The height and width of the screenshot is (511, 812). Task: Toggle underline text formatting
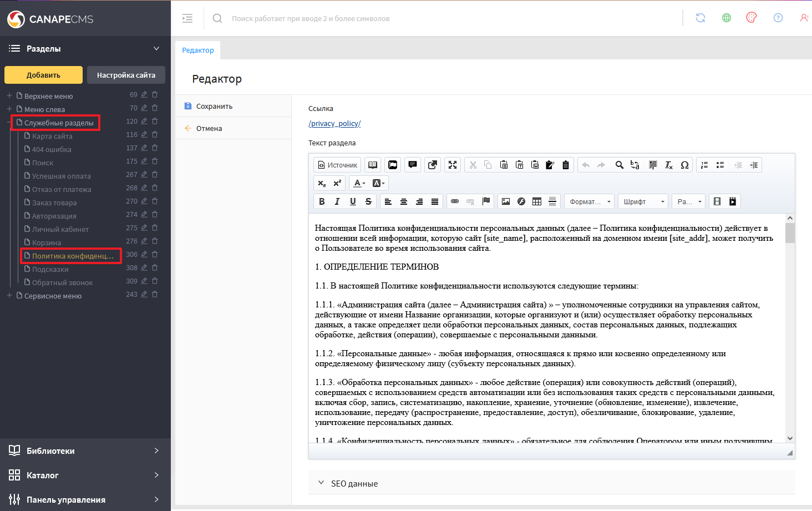353,201
